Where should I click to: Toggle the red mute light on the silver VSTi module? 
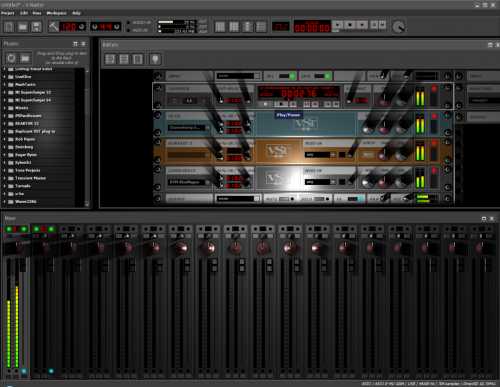click(434, 171)
